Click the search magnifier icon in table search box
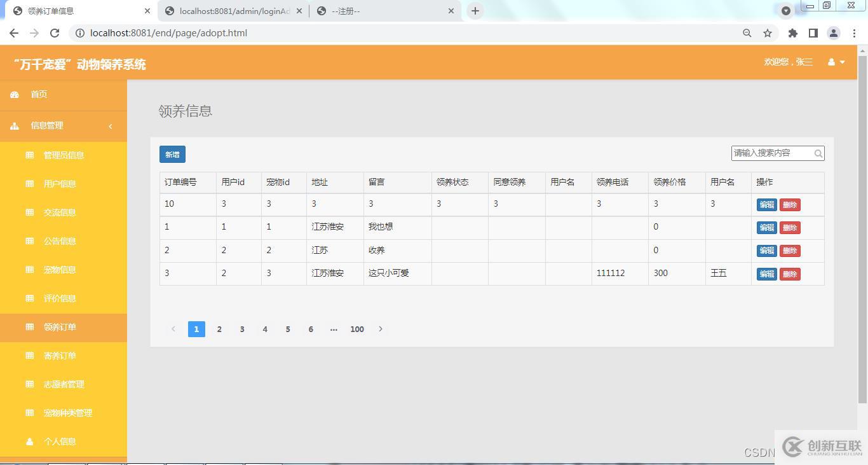This screenshot has height=465, width=868. click(x=818, y=153)
